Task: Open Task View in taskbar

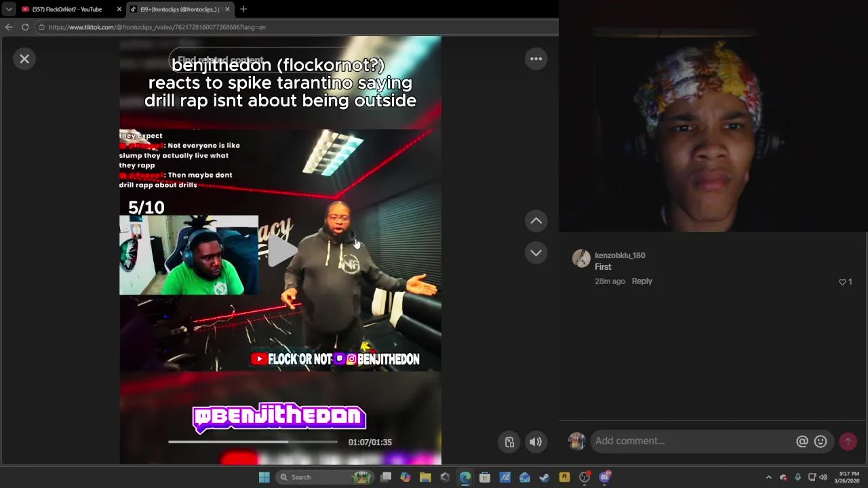Action: 386,477
